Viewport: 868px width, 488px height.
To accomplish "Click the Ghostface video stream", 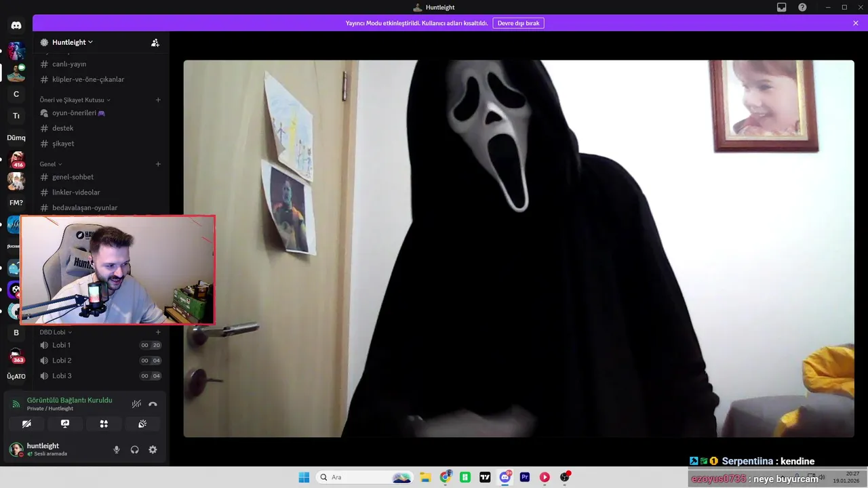I will point(519,249).
